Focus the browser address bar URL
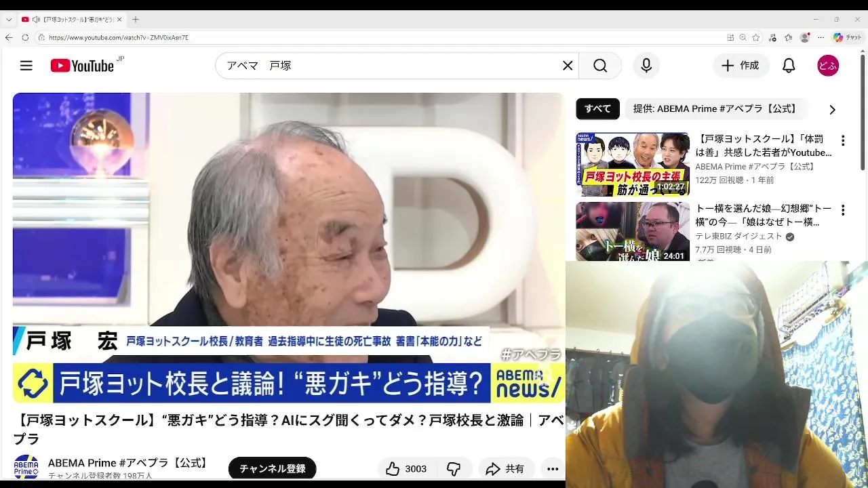Screen dimensions: 868x488 pos(119,37)
